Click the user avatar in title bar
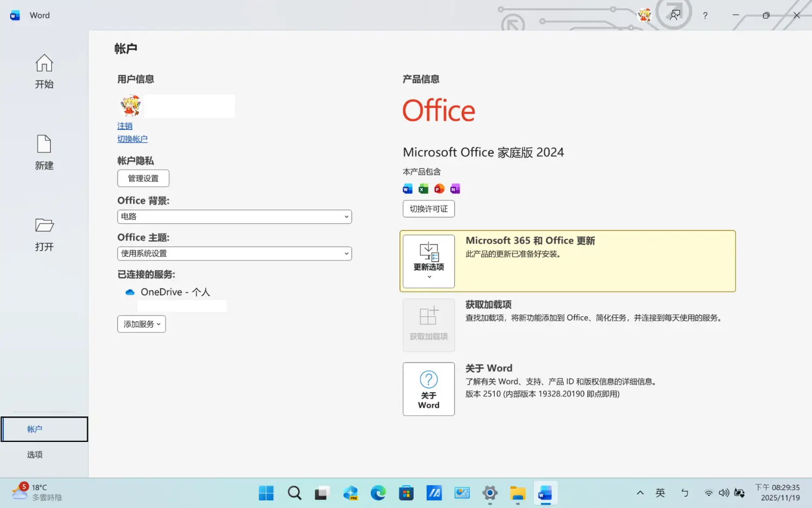 644,15
